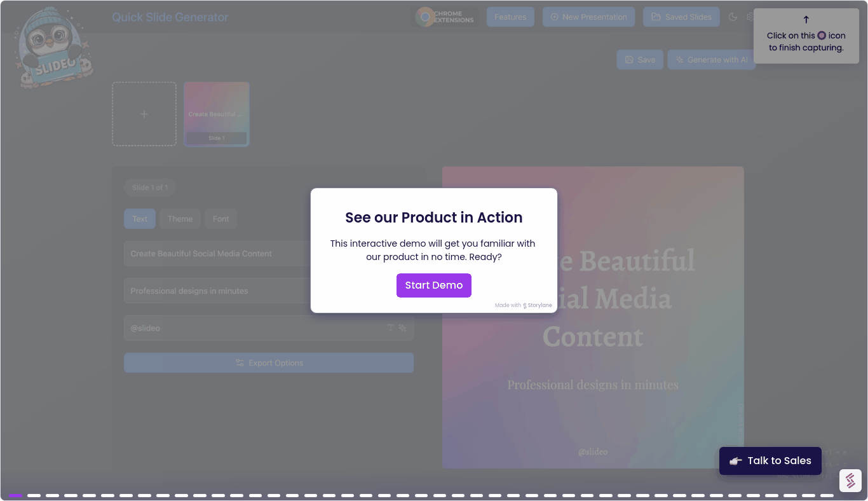The image size is (868, 501).
Task: Open the Quick Slide Generator title link
Action: click(170, 17)
